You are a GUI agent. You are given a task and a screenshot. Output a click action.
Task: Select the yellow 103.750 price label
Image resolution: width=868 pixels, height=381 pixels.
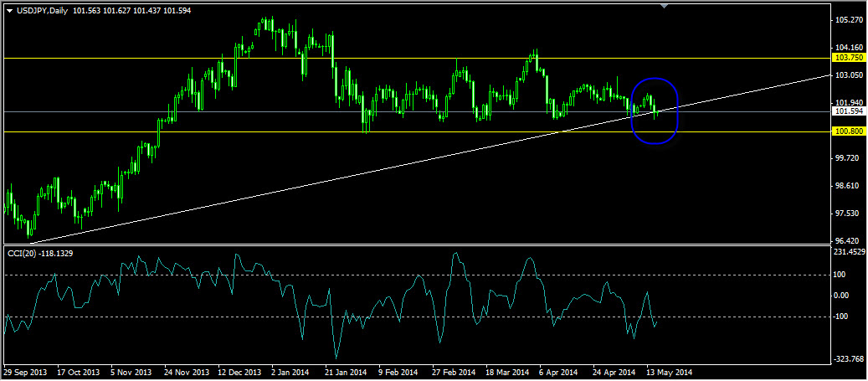coord(848,58)
